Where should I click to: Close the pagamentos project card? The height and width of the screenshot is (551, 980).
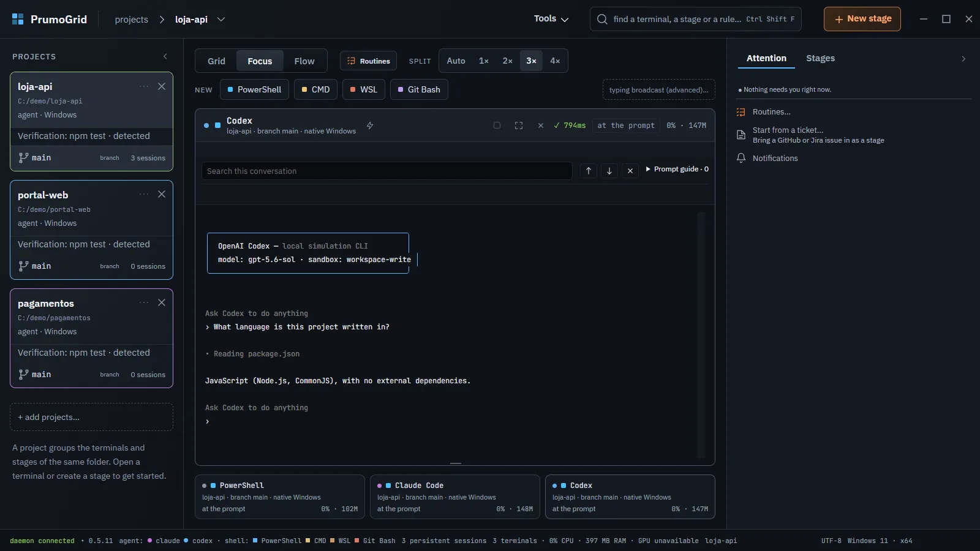(162, 302)
